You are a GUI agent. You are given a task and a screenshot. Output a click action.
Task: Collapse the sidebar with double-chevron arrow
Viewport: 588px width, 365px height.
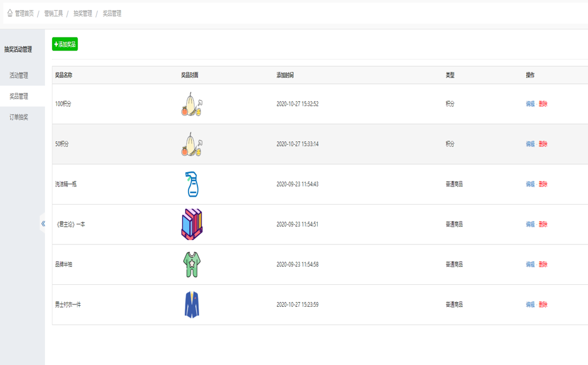tap(43, 224)
